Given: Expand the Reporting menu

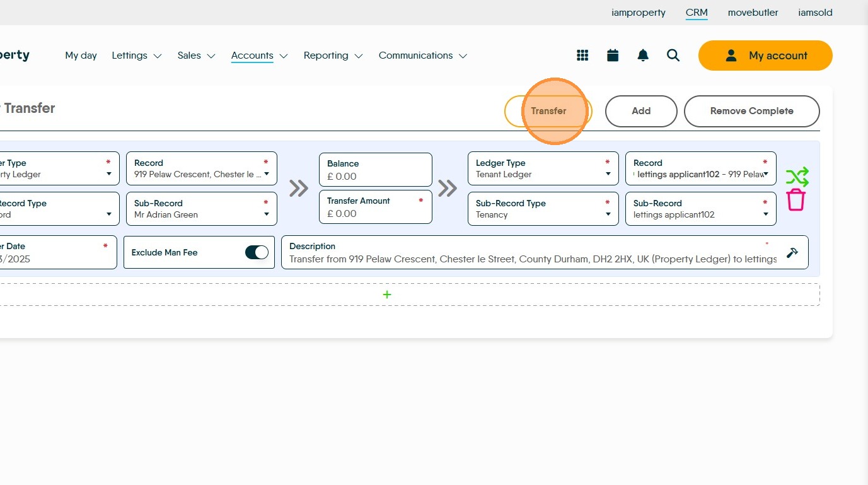Looking at the screenshot, I should click(333, 56).
